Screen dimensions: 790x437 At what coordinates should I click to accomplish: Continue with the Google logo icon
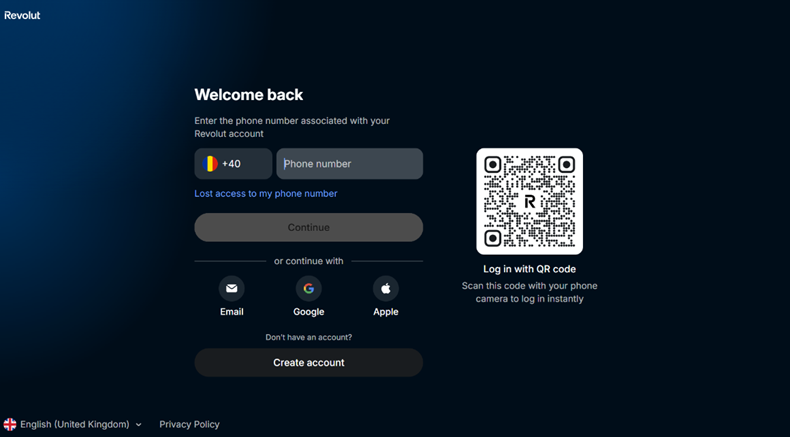(x=309, y=288)
